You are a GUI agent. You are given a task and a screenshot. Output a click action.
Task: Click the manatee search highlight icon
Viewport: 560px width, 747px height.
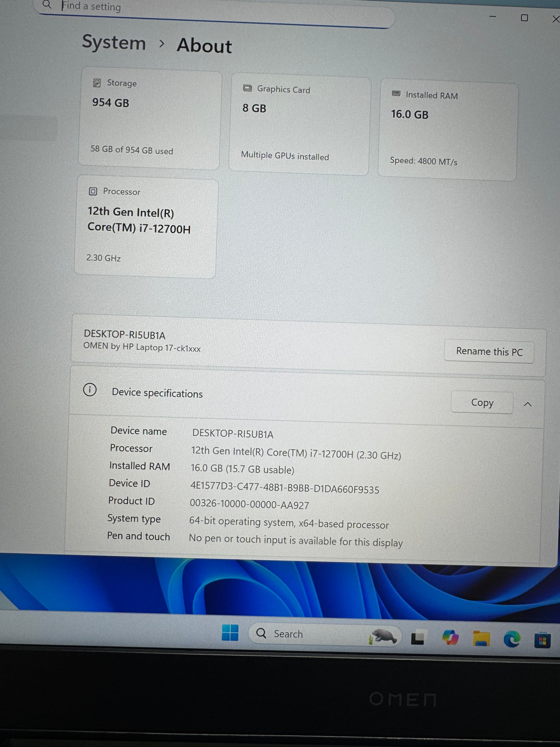point(383,637)
